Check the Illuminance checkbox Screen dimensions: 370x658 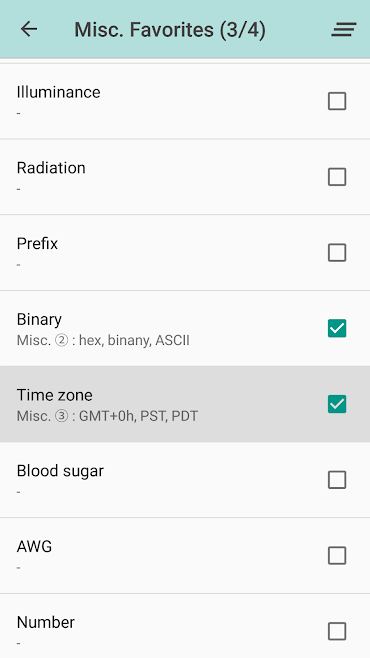point(337,101)
